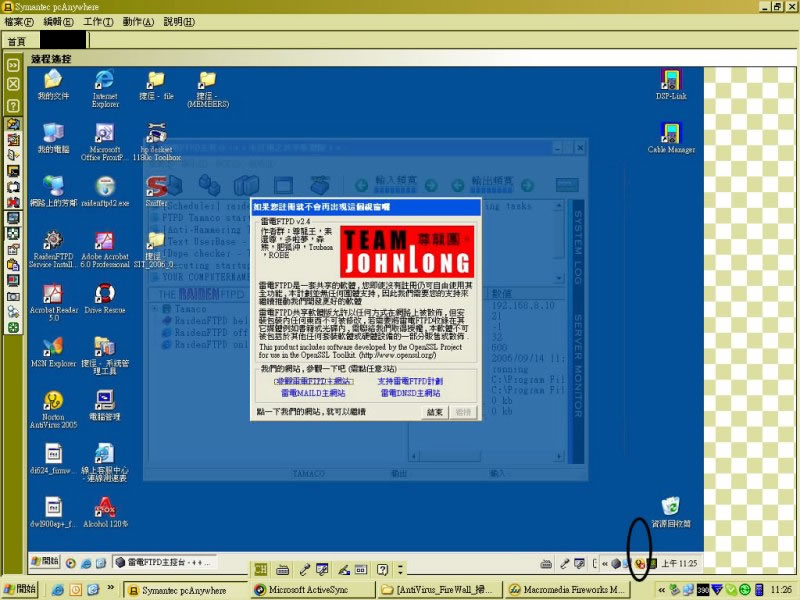Viewport: 800px width, 600px height.
Task: Click the 參觀雷電FTPD主網站 link
Action: point(314,381)
